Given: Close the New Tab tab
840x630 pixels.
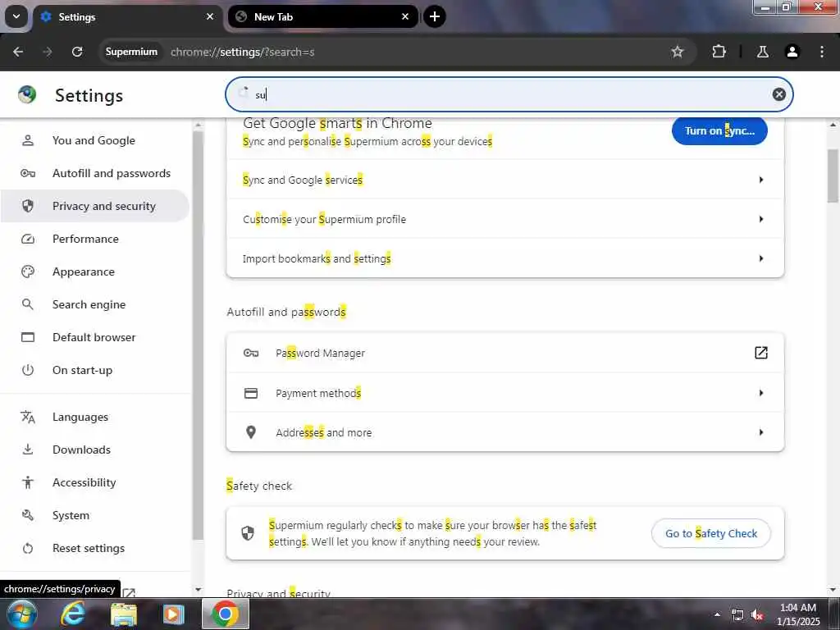Looking at the screenshot, I should (405, 16).
